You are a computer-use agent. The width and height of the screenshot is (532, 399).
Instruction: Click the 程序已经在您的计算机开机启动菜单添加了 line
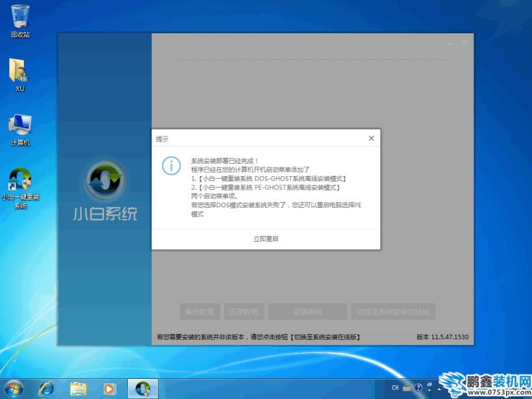coord(251,170)
